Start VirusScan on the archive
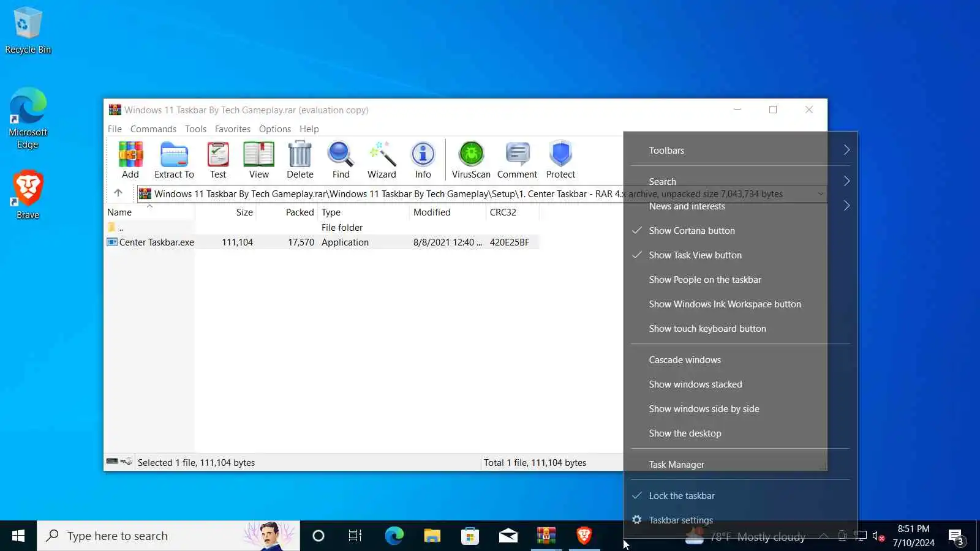This screenshot has width=980, height=551. coord(471,160)
